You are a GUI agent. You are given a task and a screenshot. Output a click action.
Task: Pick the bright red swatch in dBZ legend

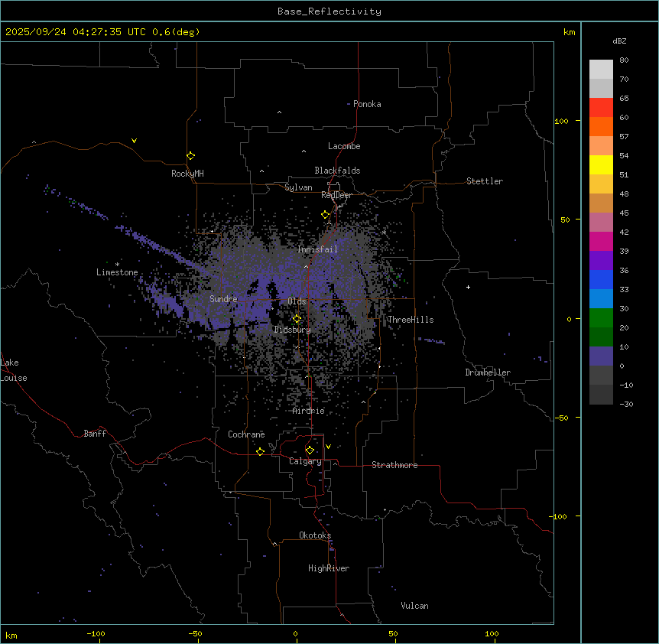[x=601, y=107]
